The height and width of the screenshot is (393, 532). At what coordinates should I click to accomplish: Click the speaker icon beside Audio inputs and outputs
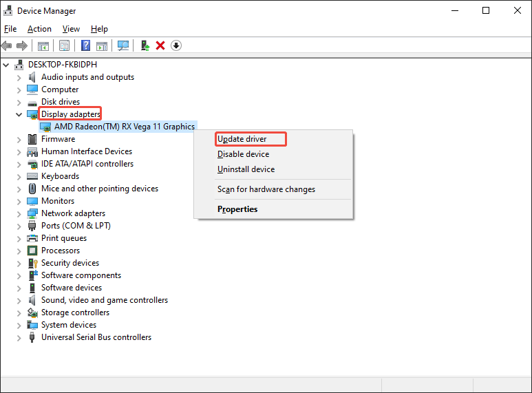coord(32,77)
